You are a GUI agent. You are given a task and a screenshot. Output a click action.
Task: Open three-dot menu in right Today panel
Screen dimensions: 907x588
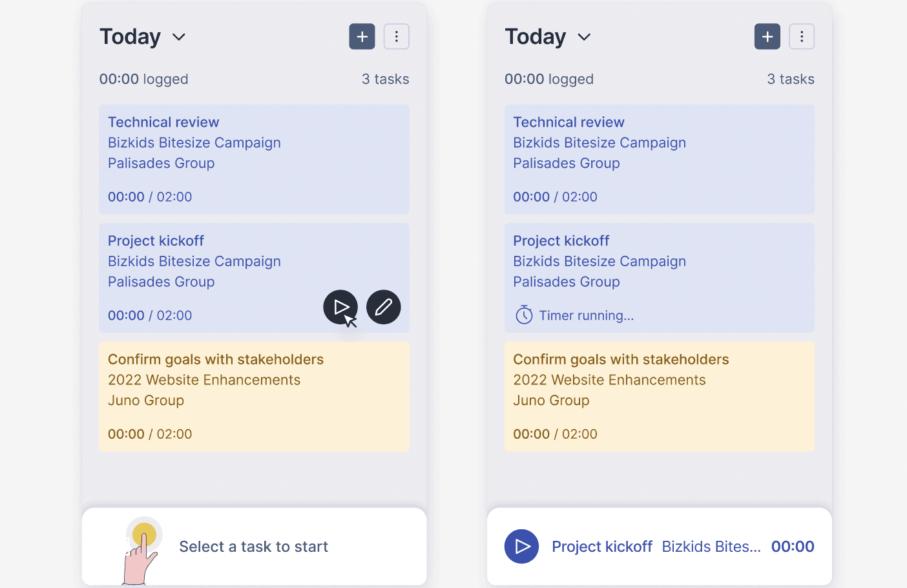[802, 37]
